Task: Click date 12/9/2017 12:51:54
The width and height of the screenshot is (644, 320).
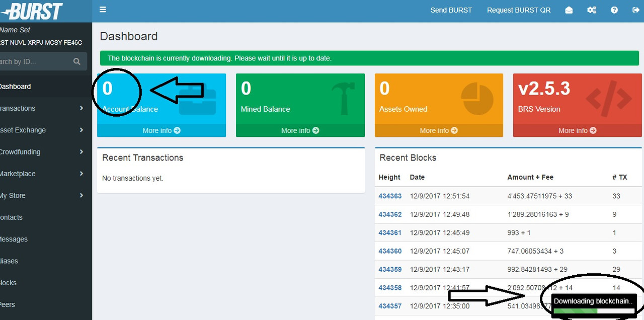Action: [440, 196]
